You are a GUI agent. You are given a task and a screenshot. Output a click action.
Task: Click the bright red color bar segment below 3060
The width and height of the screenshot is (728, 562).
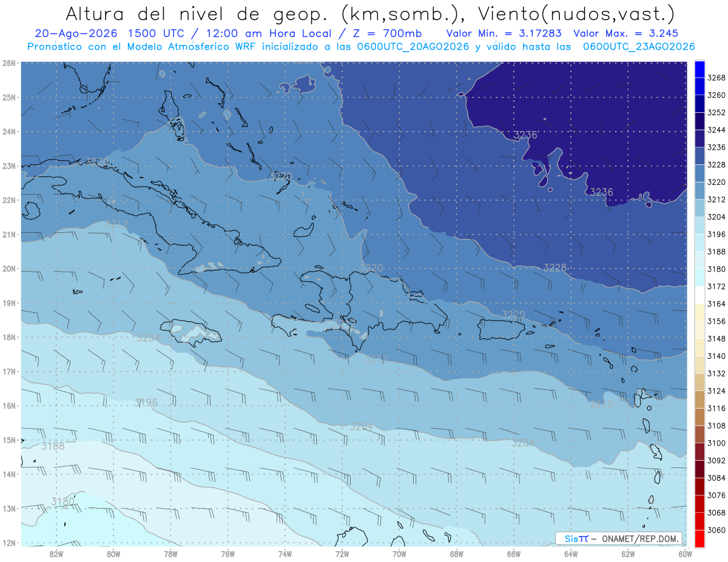(700, 538)
